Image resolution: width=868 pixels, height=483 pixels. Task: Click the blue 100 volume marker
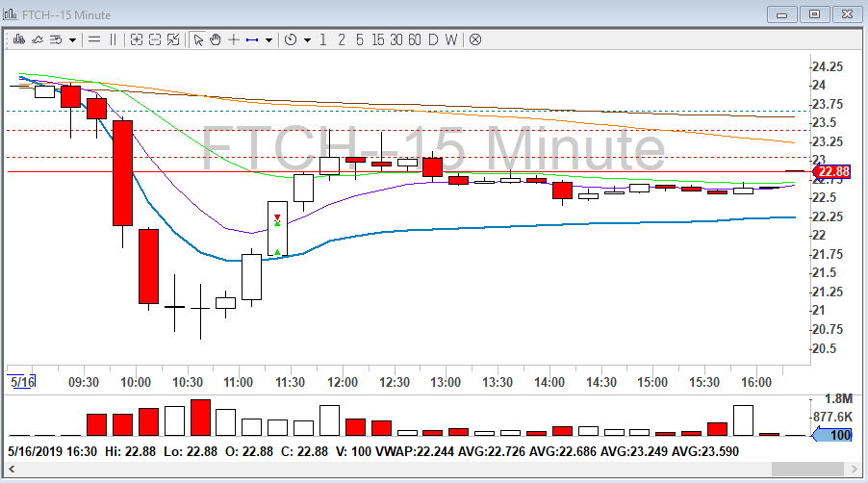click(832, 435)
